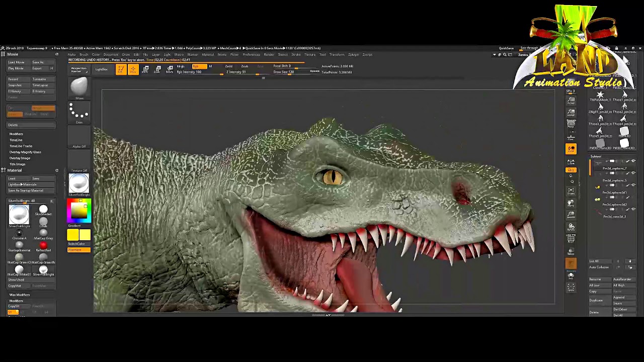Select the Chrome A material sphere
This screenshot has width=644, height=362.
pyautogui.click(x=19, y=234)
